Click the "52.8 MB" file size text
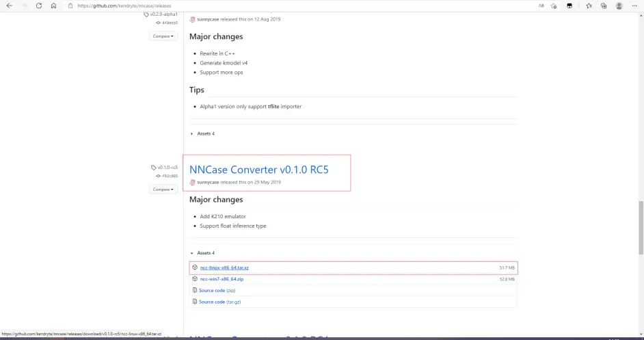Image resolution: width=644 pixels, height=340 pixels. (x=507, y=279)
